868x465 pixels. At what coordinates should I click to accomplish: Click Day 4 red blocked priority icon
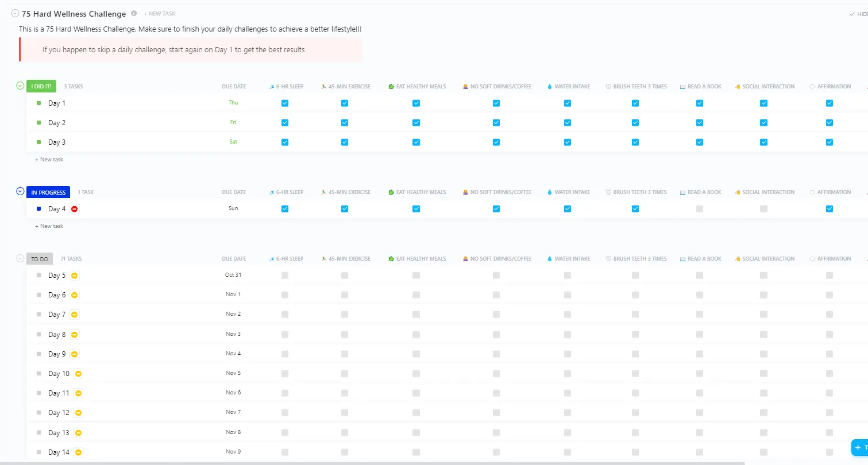tap(74, 209)
